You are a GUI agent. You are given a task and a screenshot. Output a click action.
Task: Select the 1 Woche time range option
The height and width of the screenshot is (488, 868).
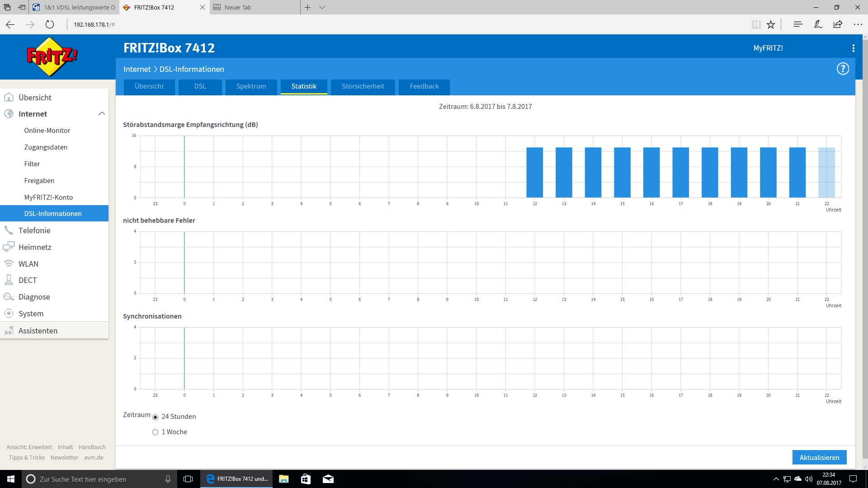point(156,432)
